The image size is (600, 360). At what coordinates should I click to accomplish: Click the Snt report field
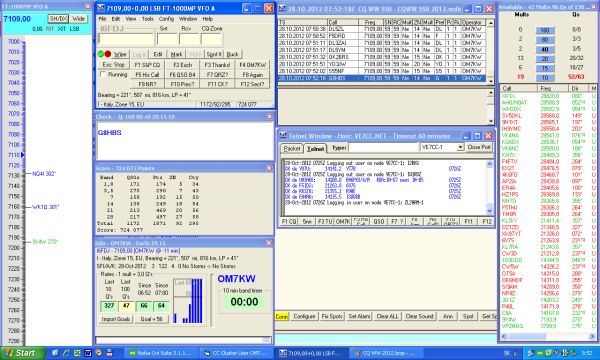167,39
